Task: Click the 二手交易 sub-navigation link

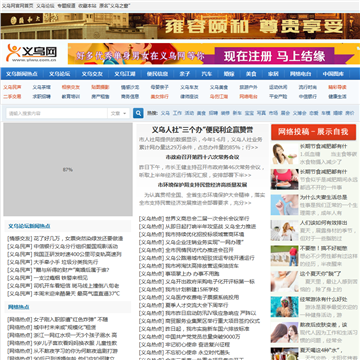Action: coord(12,97)
